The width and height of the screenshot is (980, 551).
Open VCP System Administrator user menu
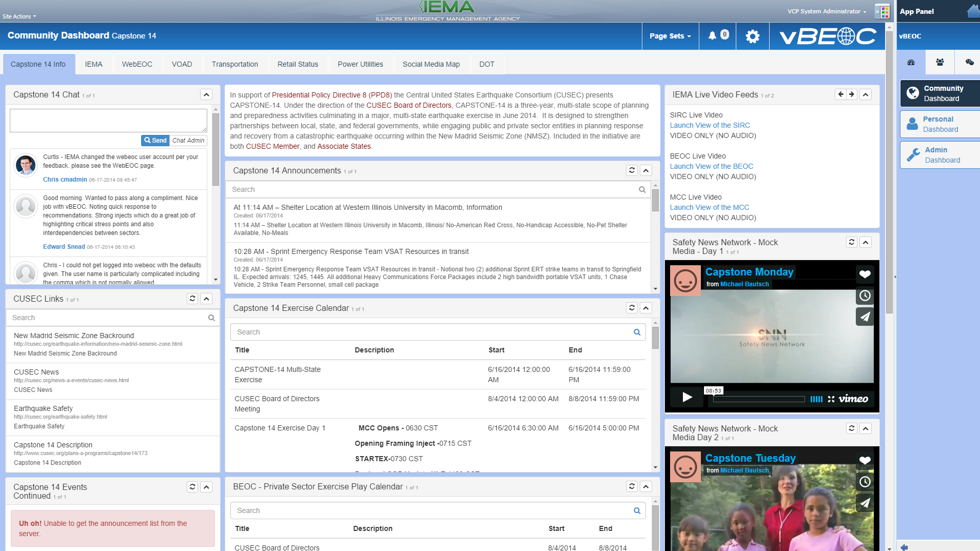[827, 11]
